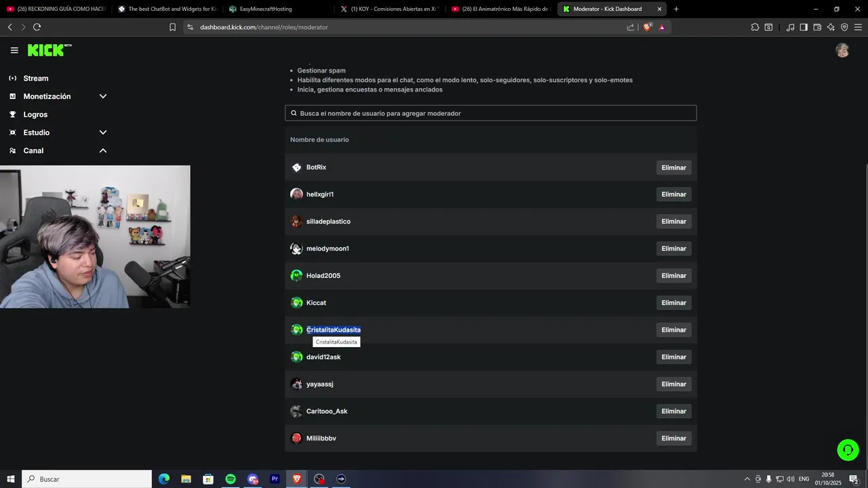Click hellxgirl1 avatar
Image resolution: width=868 pixels, height=488 pixels.
coord(296,195)
